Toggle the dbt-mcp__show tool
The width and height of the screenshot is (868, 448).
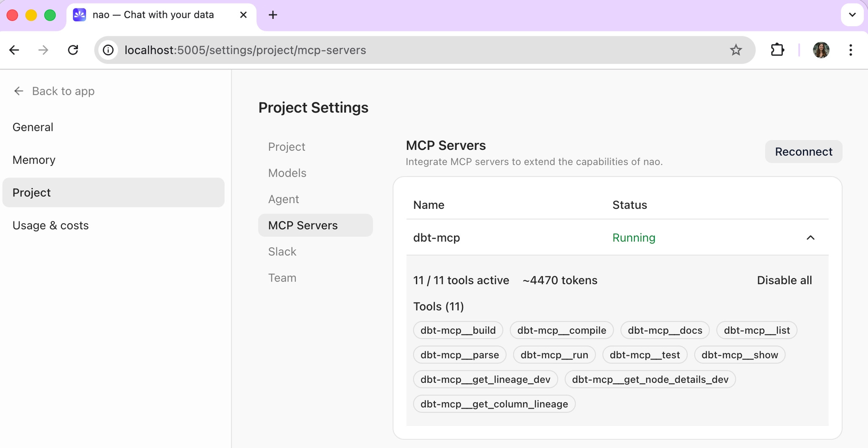point(740,355)
